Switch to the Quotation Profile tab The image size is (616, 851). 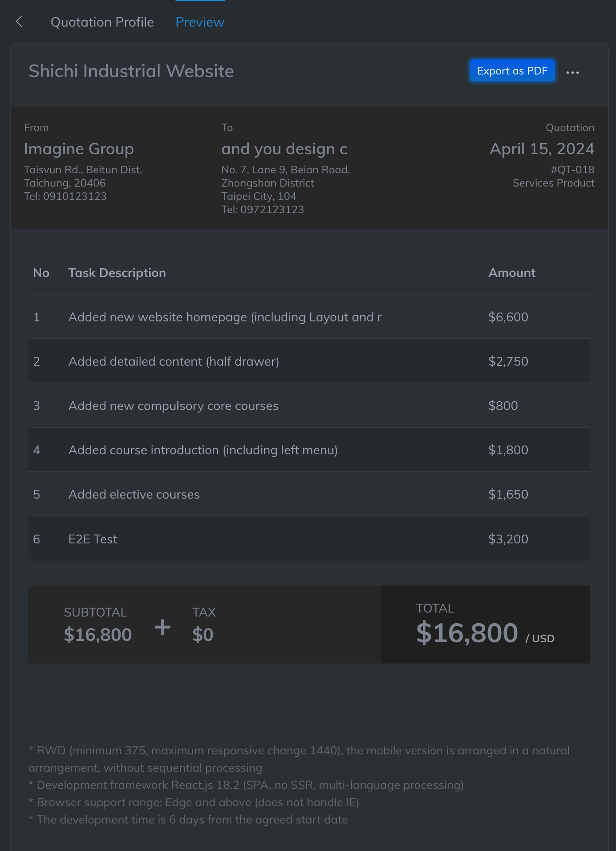point(102,22)
